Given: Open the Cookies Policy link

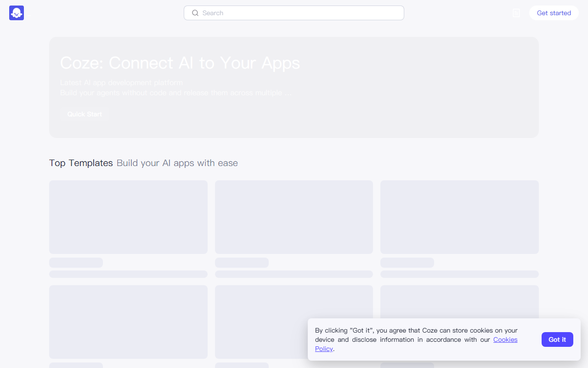Looking at the screenshot, I should [505, 339].
